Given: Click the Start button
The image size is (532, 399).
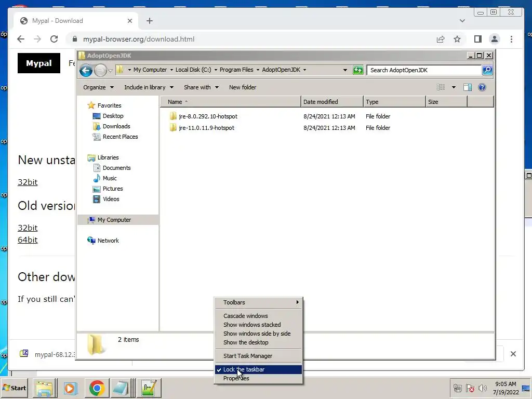Looking at the screenshot, I should click(x=15, y=388).
